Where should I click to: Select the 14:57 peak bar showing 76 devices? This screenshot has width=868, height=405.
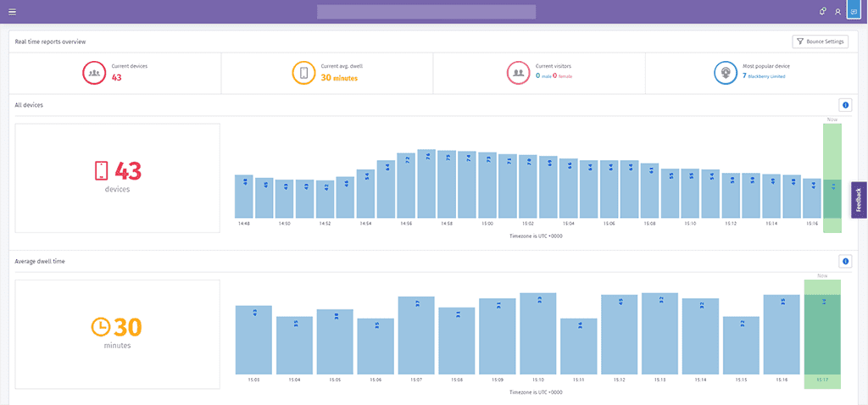[426, 183]
